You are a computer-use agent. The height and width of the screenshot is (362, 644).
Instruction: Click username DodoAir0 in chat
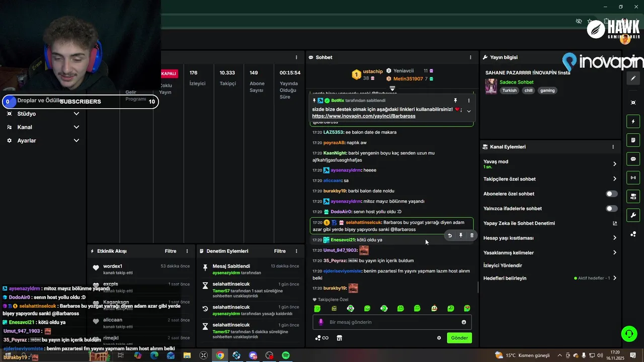click(341, 212)
